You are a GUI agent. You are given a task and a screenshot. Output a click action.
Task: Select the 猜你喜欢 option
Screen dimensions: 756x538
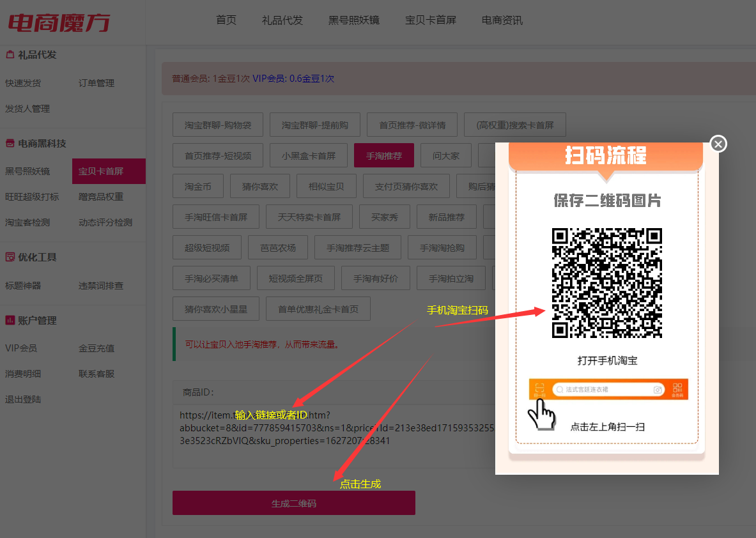[260, 187]
